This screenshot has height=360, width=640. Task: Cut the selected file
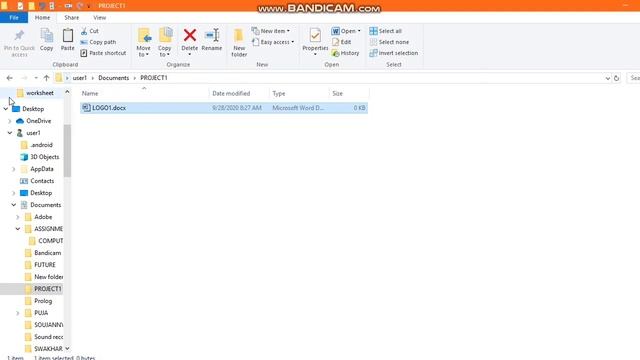pos(90,31)
